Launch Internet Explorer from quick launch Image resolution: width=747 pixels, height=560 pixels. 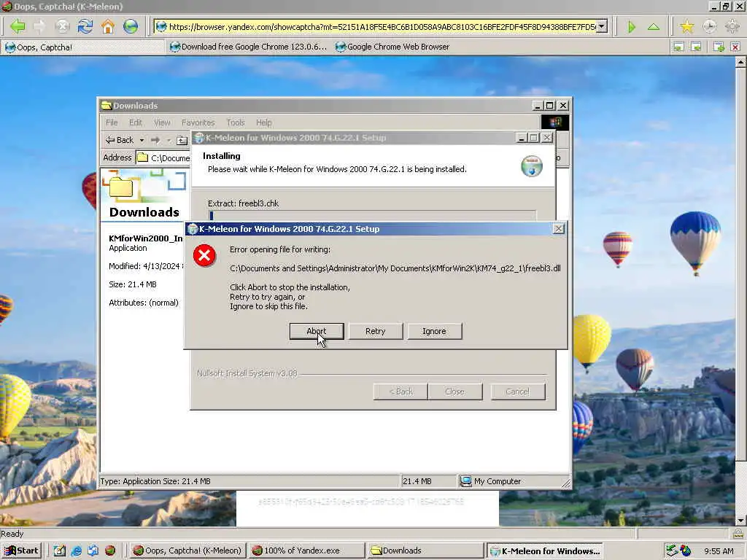tap(76, 551)
